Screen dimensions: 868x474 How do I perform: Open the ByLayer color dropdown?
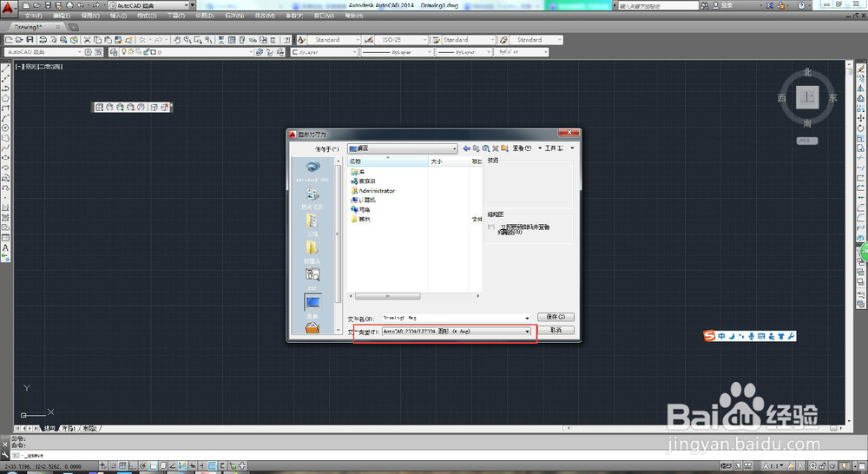pyautogui.click(x=355, y=52)
